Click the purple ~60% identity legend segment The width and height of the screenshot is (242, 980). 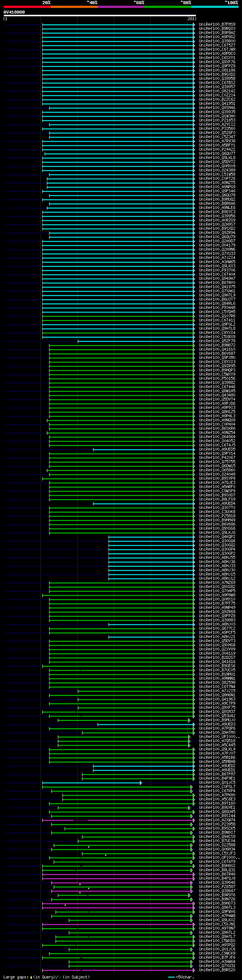[x=121, y=7]
